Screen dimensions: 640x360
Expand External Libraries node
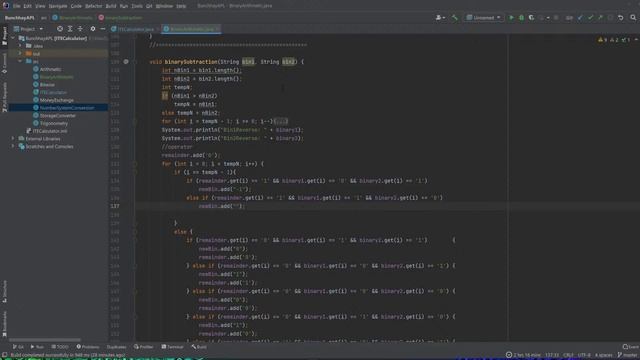(x=13, y=139)
